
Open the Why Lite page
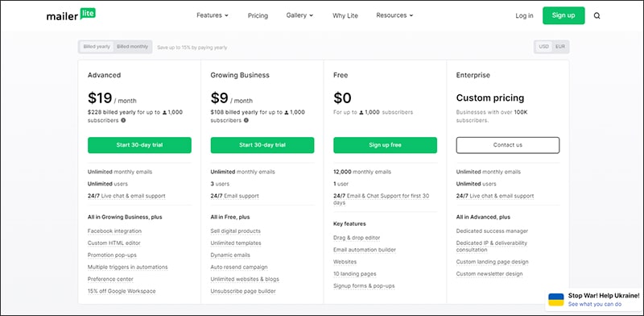click(x=345, y=15)
